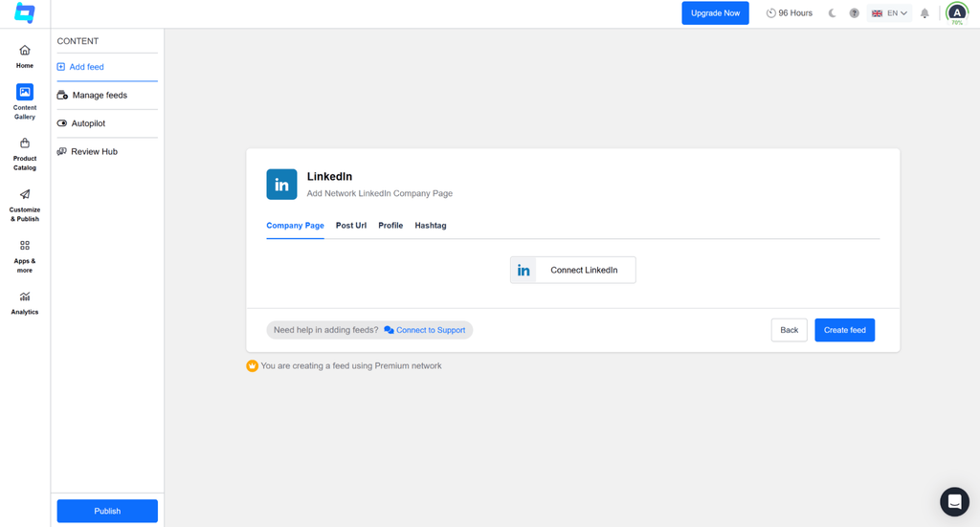Click Connect to Support link

coord(425,330)
